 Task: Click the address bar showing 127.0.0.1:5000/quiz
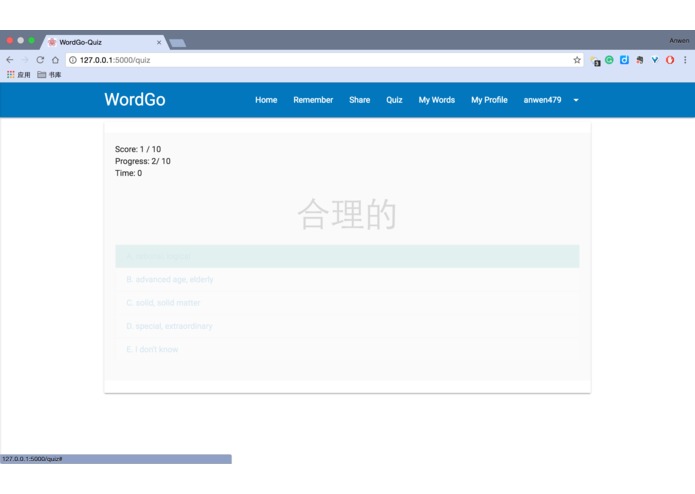point(324,60)
